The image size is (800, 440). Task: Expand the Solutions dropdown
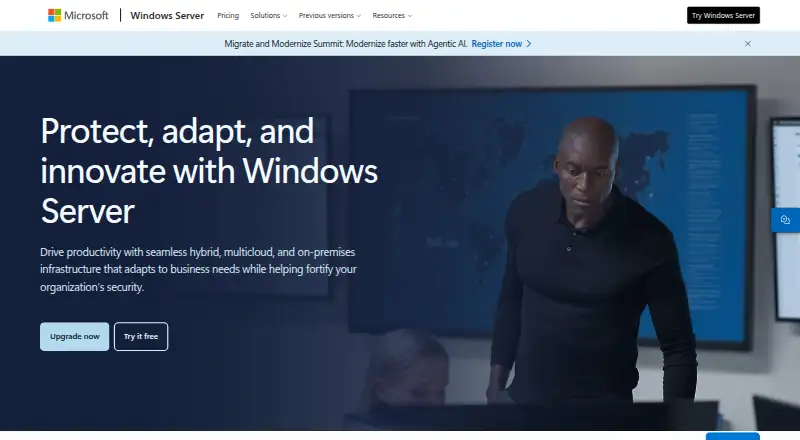tap(268, 15)
